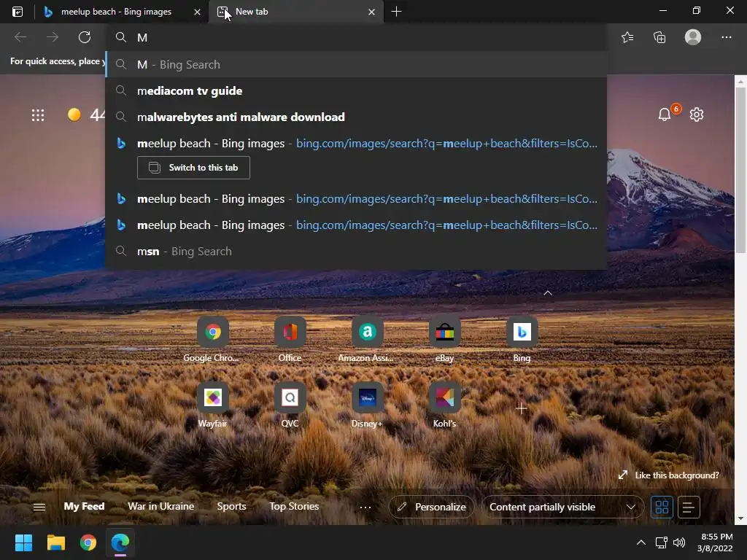Close the New tab
The height and width of the screenshot is (560, 747).
371,12
